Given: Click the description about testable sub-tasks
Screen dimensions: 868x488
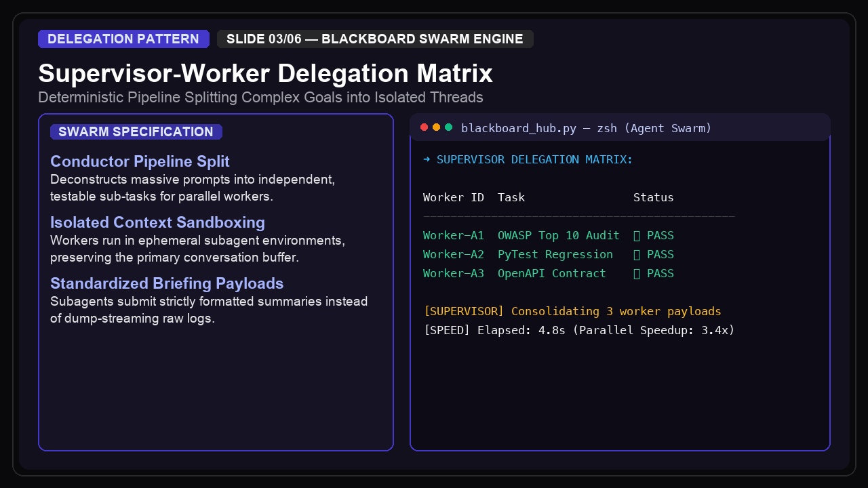Looking at the screenshot, I should pyautogui.click(x=193, y=188).
